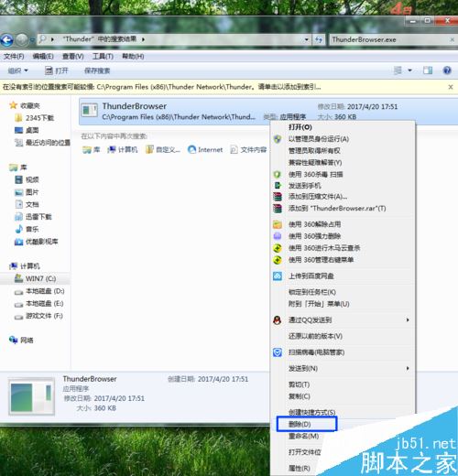Click the Back navigation arrow button
Viewport: 458px width, 476px height.
pos(6,40)
